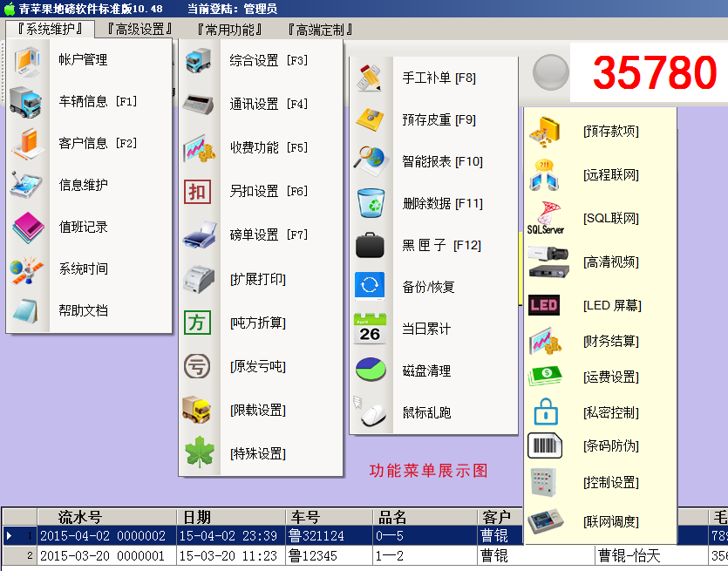Select 帐户管理 menu entry
This screenshot has height=571, width=728.
point(83,59)
